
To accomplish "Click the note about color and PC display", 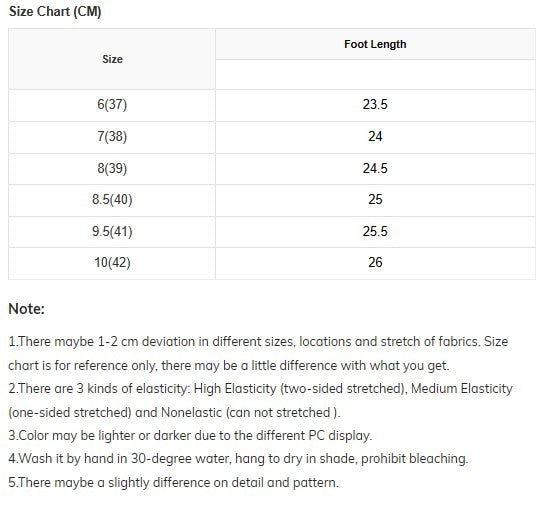I will (190, 436).
